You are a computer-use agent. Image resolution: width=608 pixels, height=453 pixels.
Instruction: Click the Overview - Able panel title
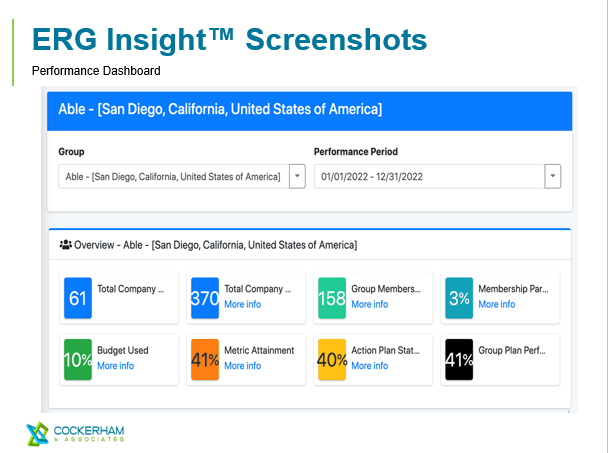click(x=216, y=245)
